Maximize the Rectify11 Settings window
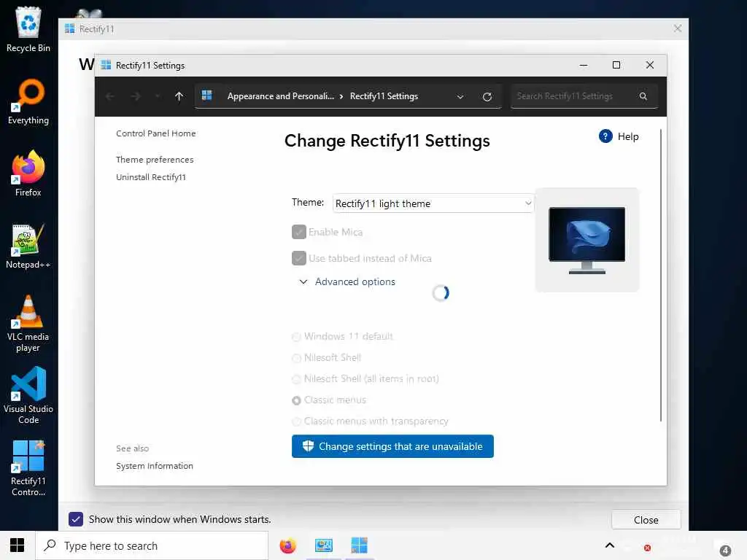 tap(616, 65)
